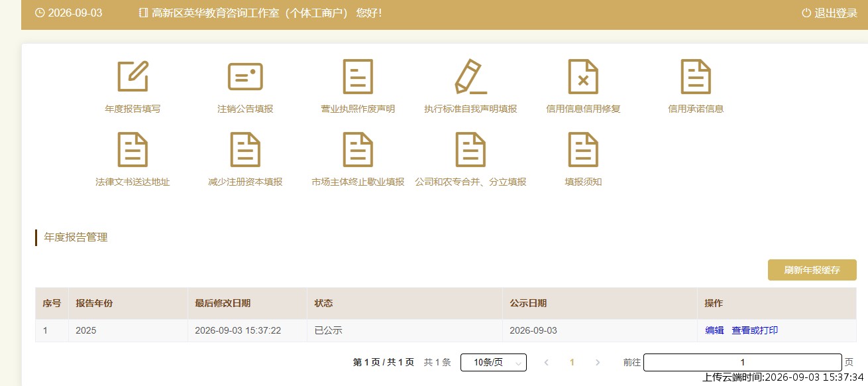Click the 2026-09-03 date in header bar

[75, 13]
